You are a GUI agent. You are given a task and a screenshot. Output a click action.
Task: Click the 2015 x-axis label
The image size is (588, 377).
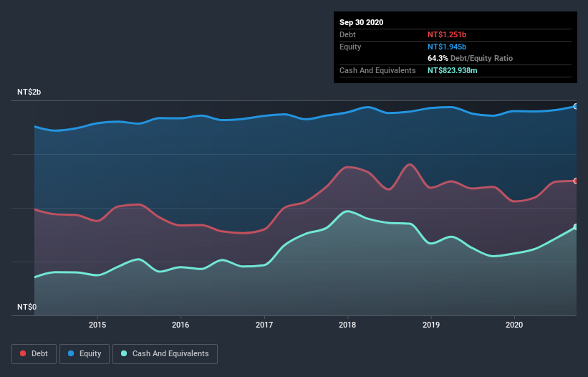[97, 325]
